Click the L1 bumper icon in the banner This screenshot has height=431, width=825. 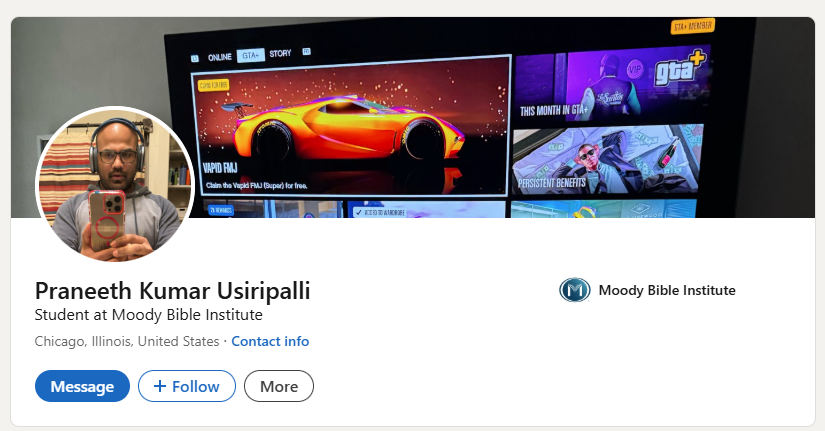[195, 58]
